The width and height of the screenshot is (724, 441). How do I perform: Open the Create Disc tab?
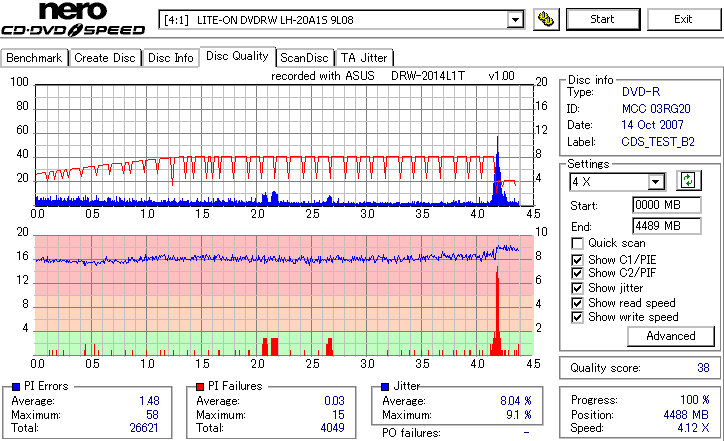point(105,58)
